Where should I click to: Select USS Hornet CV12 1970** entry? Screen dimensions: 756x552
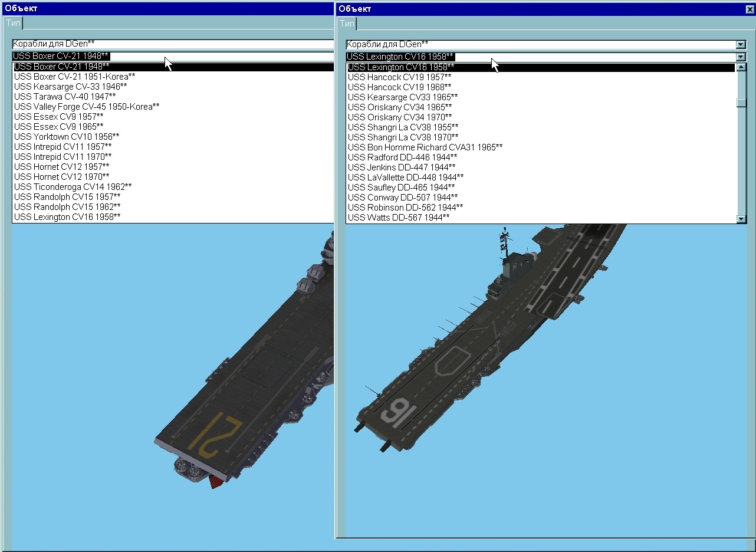[173, 177]
